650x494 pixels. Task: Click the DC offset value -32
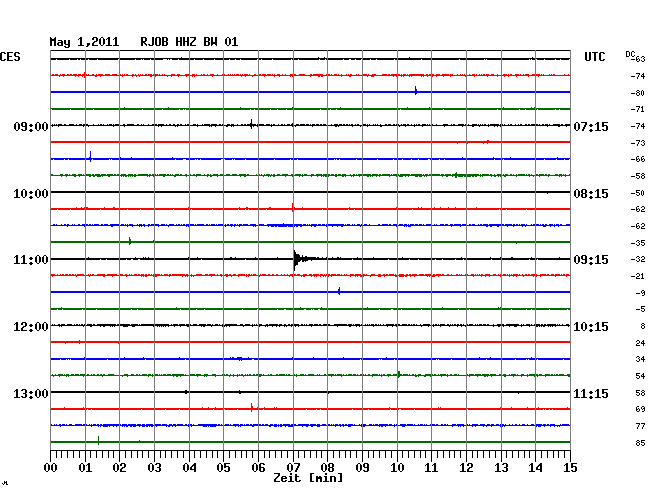[638, 259]
